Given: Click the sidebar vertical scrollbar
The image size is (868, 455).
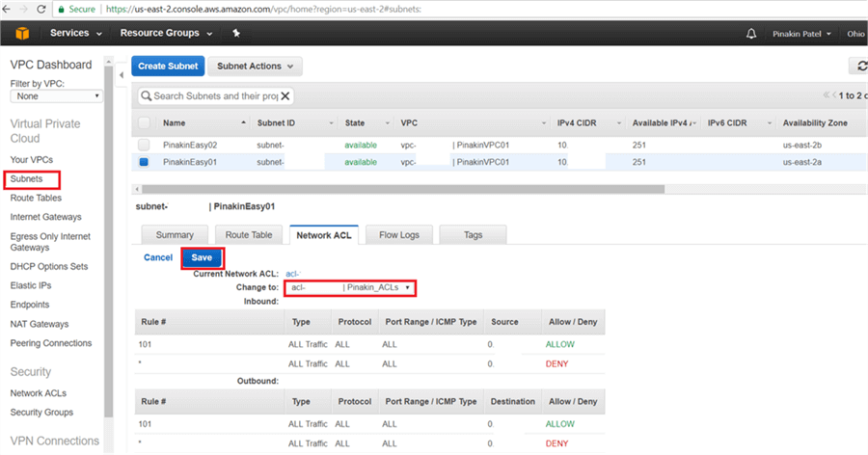Looking at the screenshot, I should coord(108,241).
